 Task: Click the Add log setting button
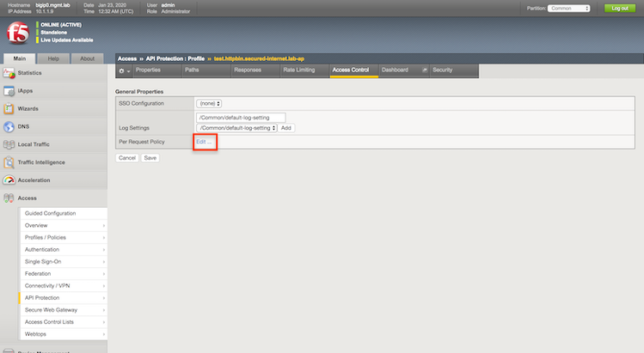click(286, 128)
